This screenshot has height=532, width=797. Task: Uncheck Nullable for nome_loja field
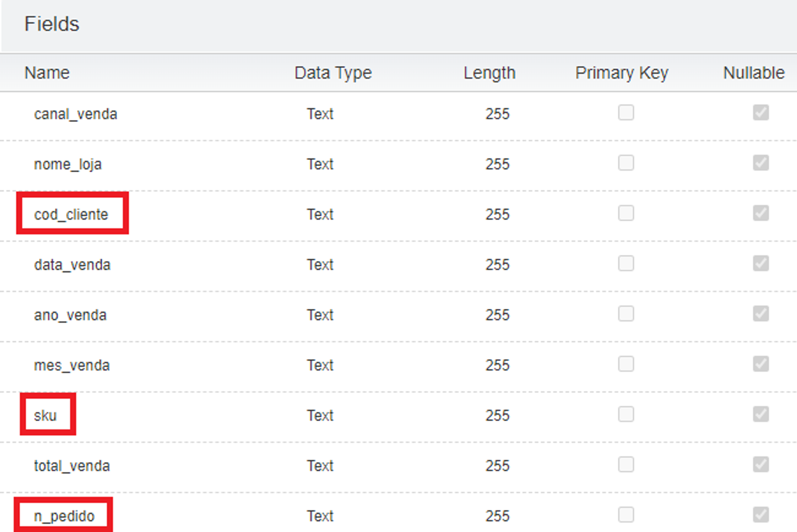pos(760,163)
